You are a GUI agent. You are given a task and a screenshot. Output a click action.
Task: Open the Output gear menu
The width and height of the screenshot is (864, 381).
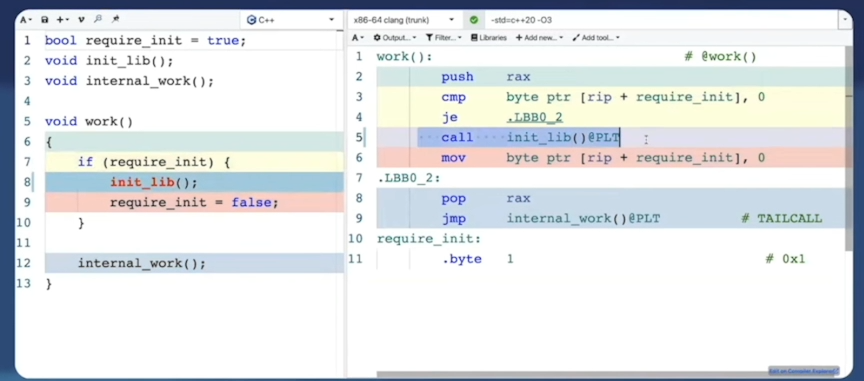pos(395,37)
